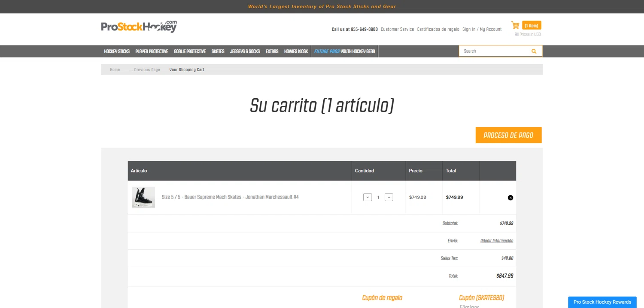Viewport: 644px width, 308px height.
Task: Open the Jerseys & Socks menu
Action: click(x=245, y=51)
